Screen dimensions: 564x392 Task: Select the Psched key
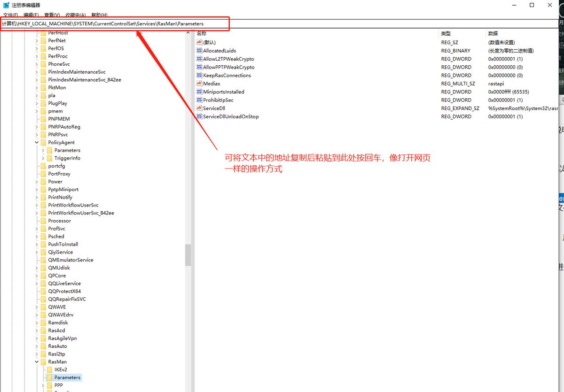56,237
